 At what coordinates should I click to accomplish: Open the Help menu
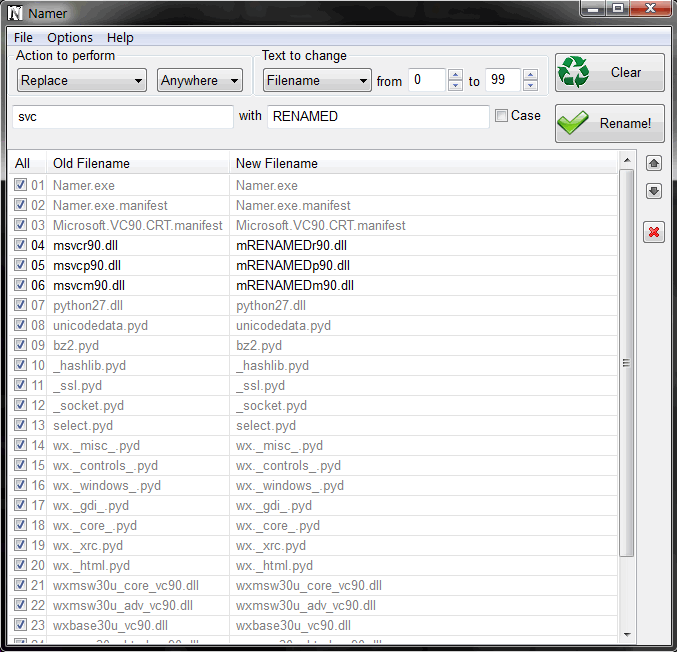(120, 37)
